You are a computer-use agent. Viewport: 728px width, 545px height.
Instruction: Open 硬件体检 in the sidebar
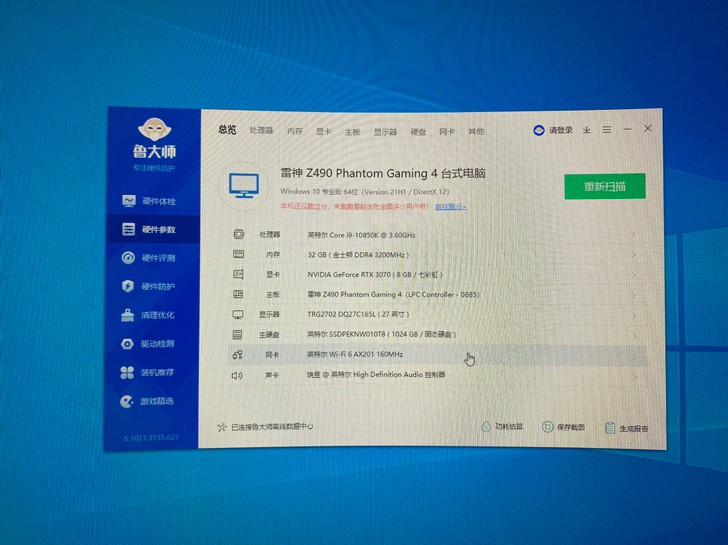tap(150, 201)
